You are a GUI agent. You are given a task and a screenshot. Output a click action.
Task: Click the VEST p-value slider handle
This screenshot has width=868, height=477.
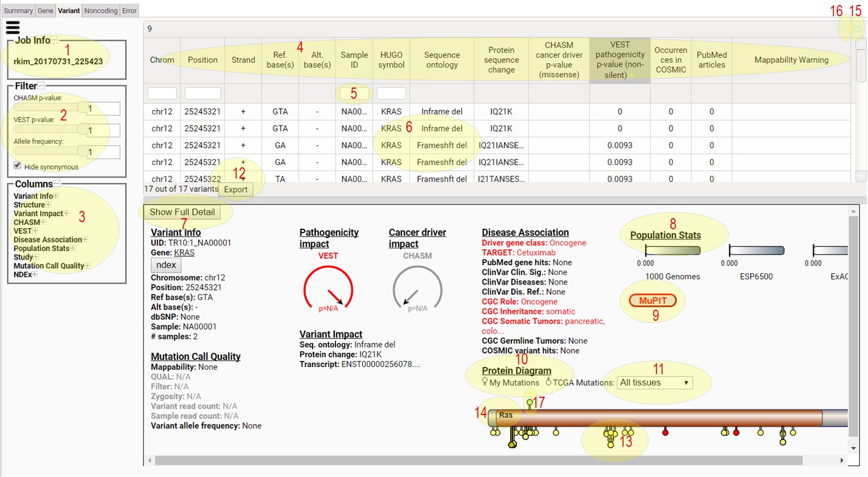coord(82,129)
